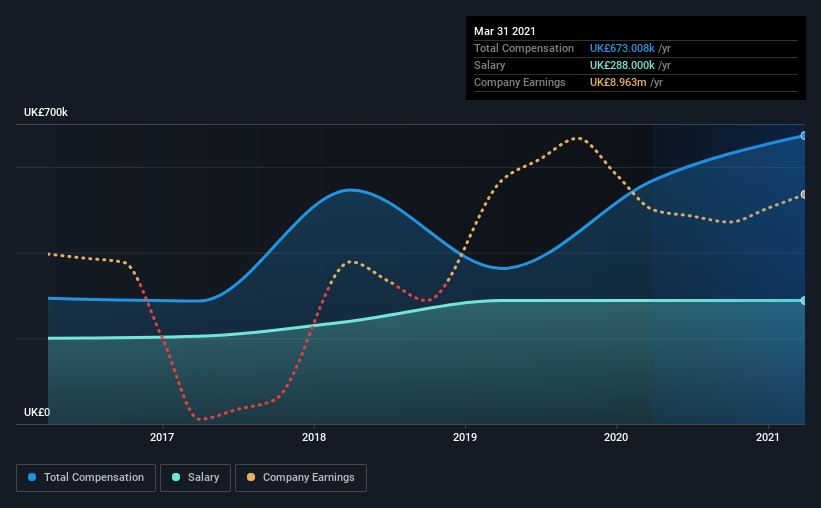Click the 2017 label on the time axis
The height and width of the screenshot is (508, 821).
162,437
